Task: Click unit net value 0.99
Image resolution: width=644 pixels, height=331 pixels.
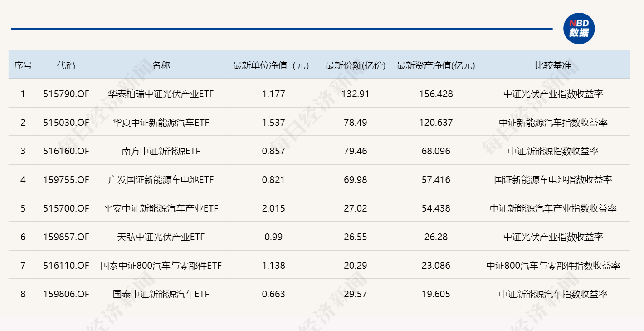Action: point(273,237)
